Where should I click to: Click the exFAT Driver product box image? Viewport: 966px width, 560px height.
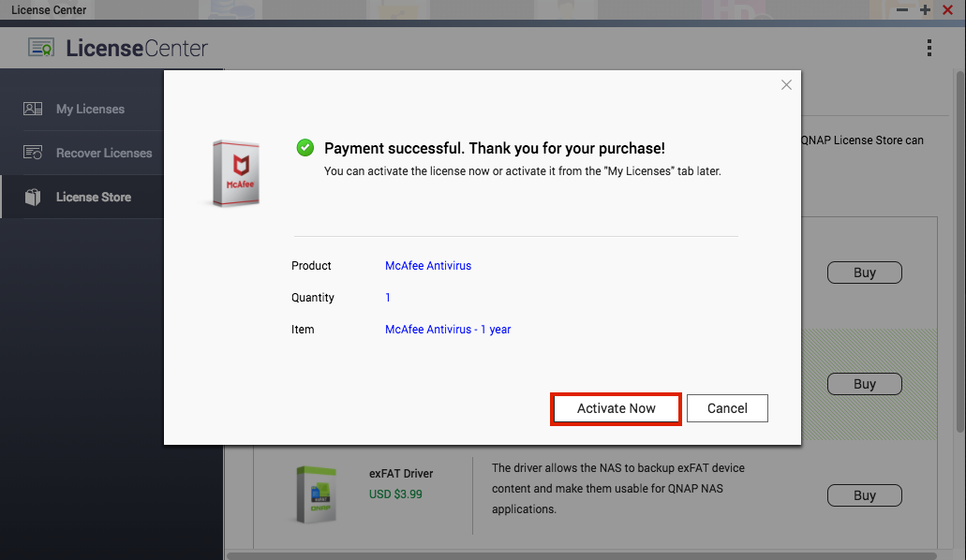click(x=317, y=494)
